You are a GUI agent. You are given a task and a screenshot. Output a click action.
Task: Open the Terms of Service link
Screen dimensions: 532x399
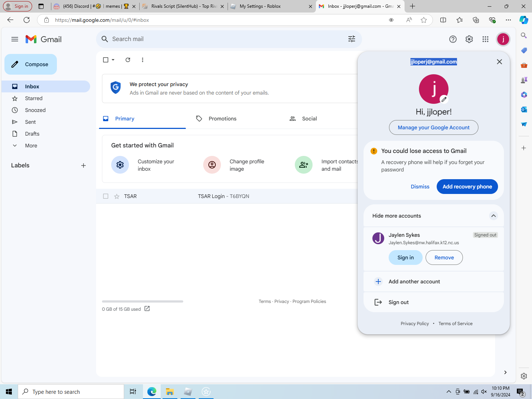(456, 324)
